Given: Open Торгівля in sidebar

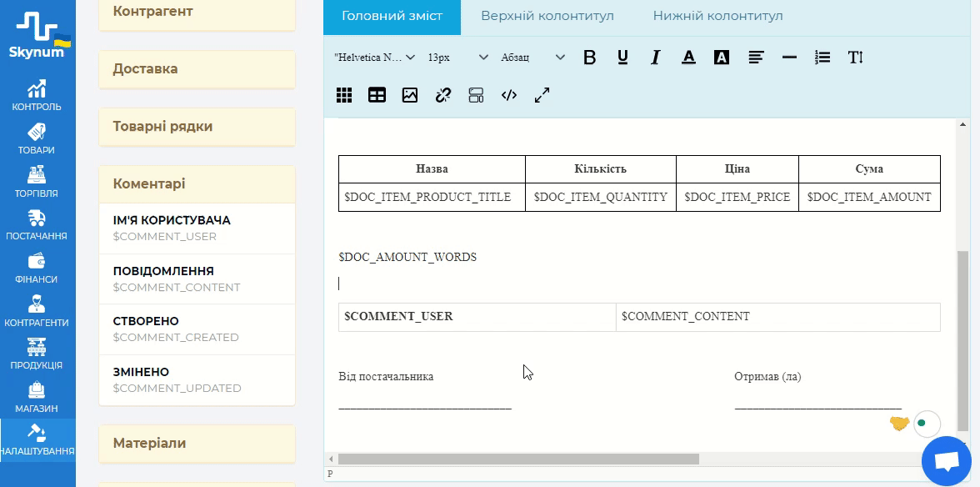Looking at the screenshot, I should coord(37,182).
